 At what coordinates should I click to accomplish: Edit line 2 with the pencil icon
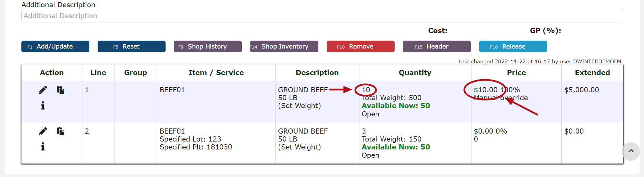[43, 132]
